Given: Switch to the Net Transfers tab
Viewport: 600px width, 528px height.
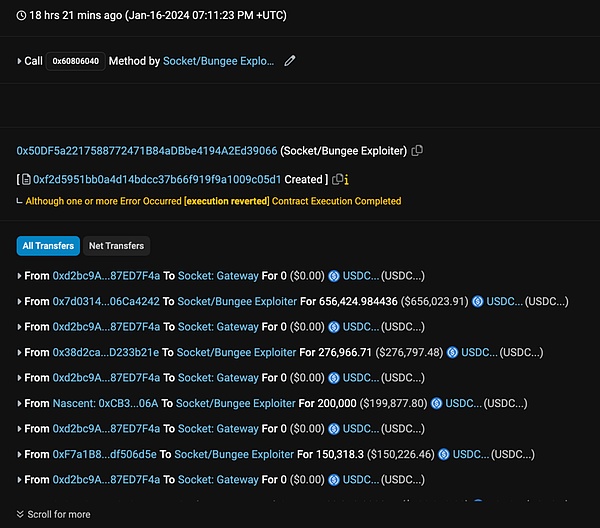Looking at the screenshot, I should (116, 246).
